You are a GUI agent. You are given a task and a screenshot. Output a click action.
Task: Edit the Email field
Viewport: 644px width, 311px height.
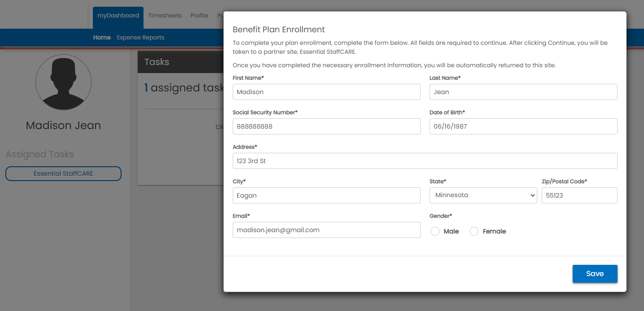pyautogui.click(x=326, y=230)
